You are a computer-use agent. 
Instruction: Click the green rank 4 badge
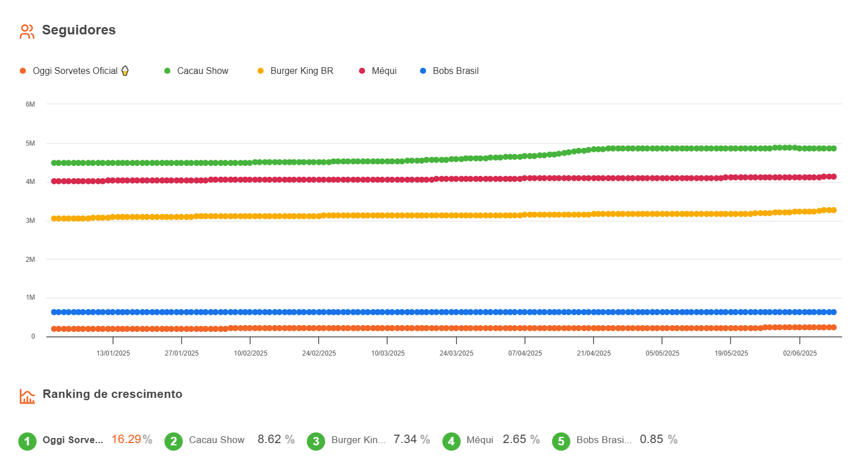[x=451, y=441]
